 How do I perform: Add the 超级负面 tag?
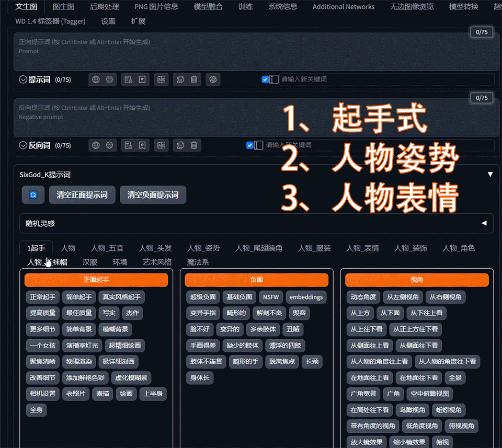tap(203, 297)
